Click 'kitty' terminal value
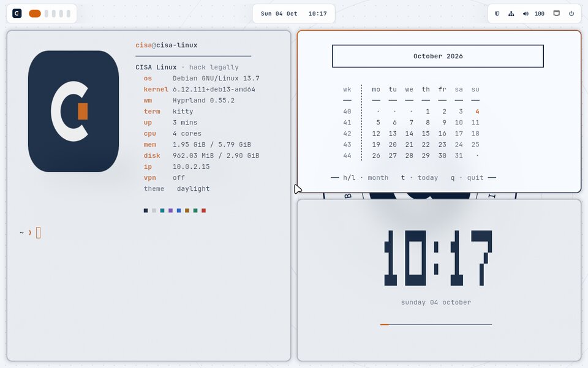The width and height of the screenshot is (588, 368). [x=183, y=112]
